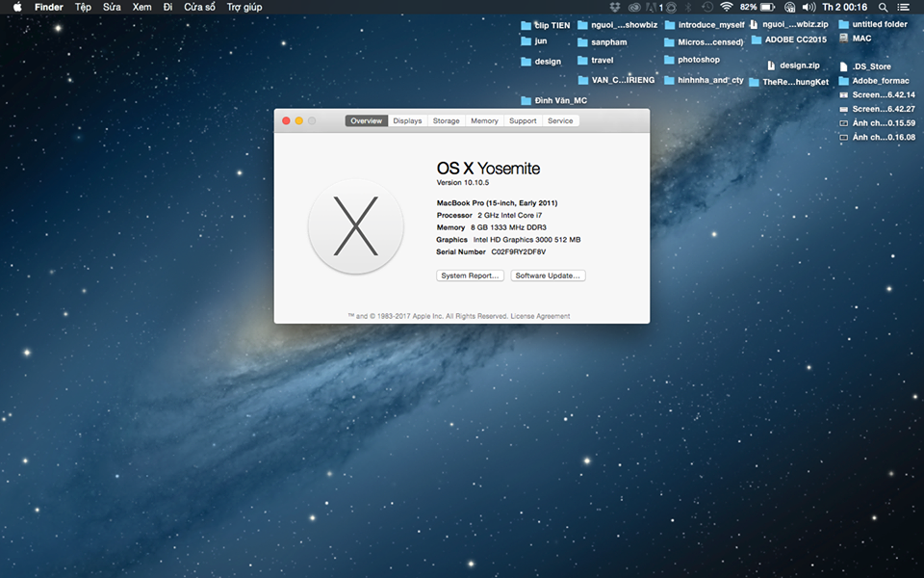Click the battery status indicator
The height and width of the screenshot is (578, 924).
[767, 7]
